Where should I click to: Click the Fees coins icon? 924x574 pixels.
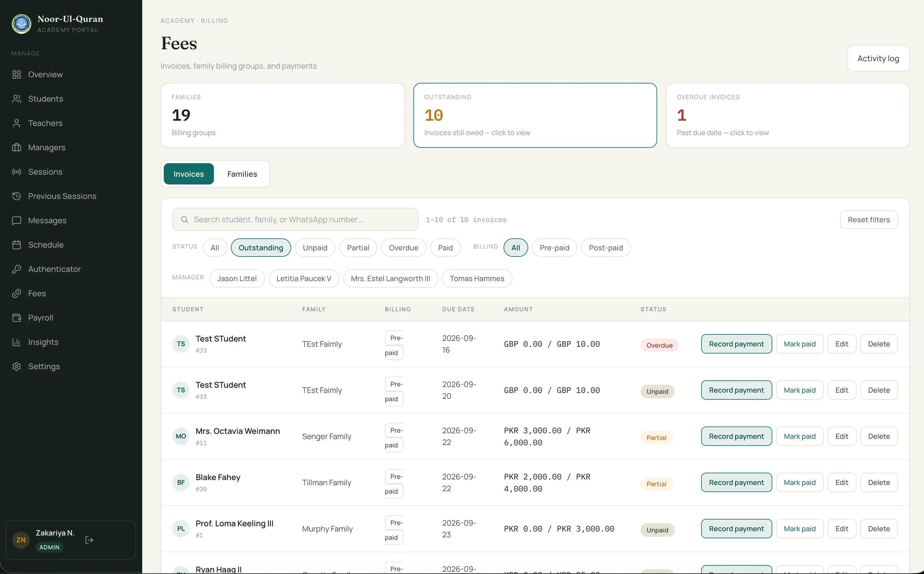16,293
